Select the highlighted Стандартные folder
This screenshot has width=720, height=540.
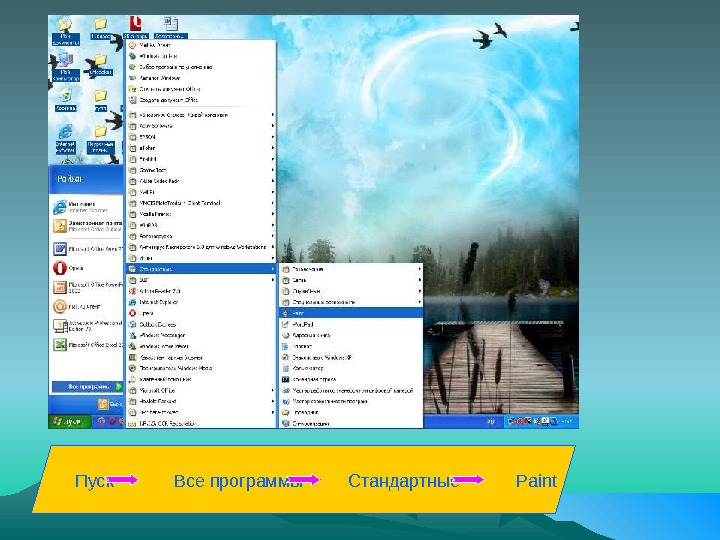click(x=201, y=269)
